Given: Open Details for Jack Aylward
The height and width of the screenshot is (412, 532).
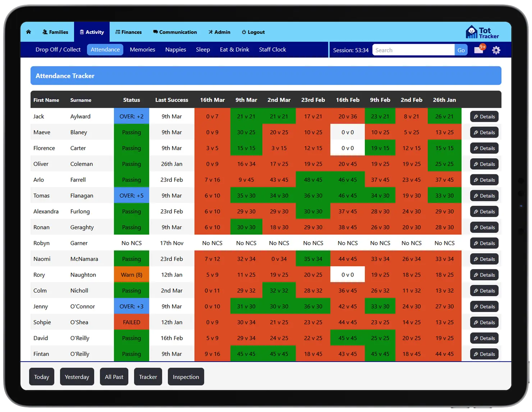Looking at the screenshot, I should click(484, 116).
